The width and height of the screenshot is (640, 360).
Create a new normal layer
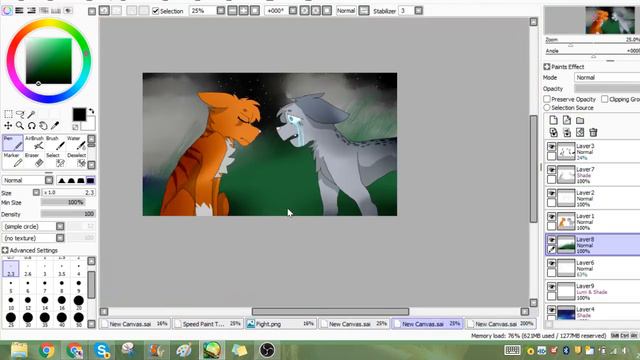(x=553, y=120)
